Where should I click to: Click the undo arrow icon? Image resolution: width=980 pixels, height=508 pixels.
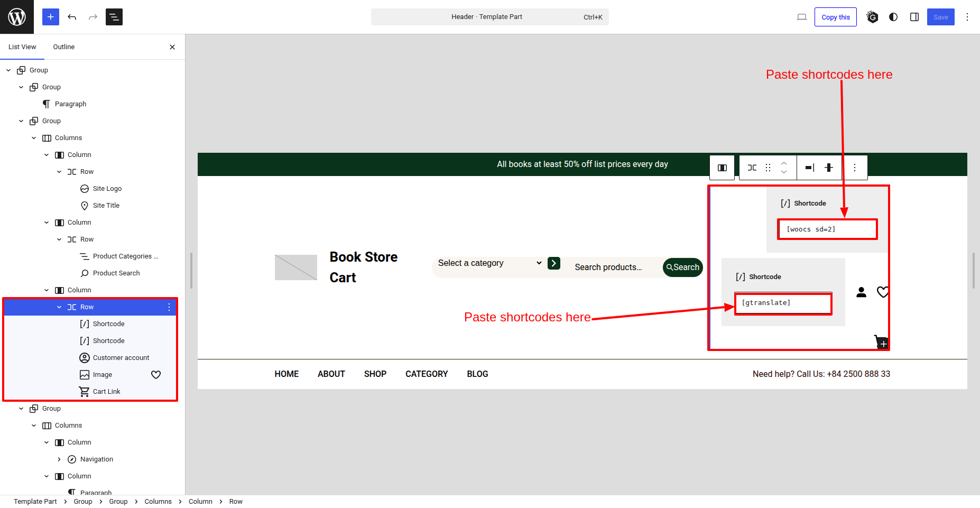click(72, 17)
